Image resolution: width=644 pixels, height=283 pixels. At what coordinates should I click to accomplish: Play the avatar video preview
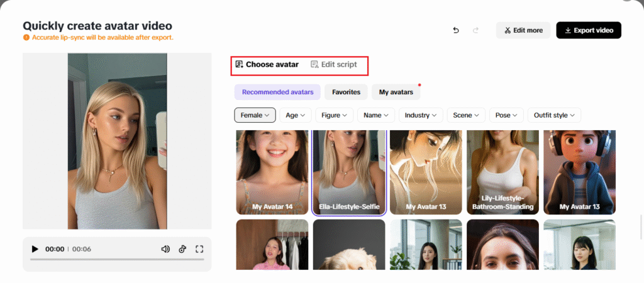click(35, 249)
